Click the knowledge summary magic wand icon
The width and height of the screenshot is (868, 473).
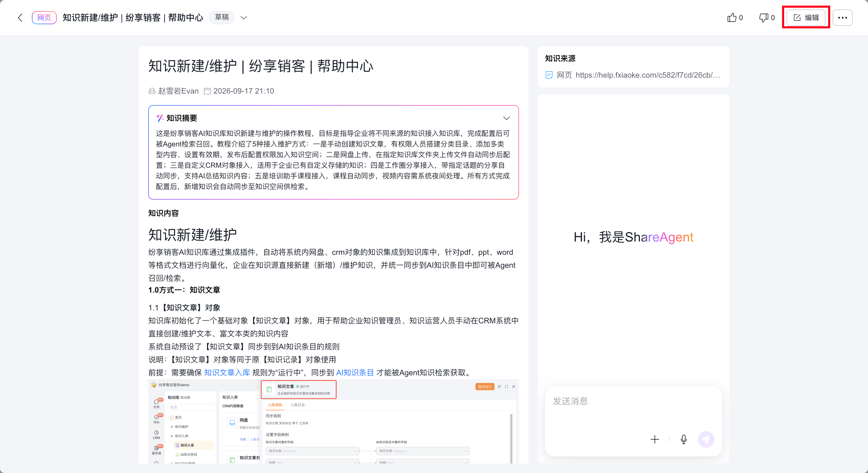(x=160, y=118)
